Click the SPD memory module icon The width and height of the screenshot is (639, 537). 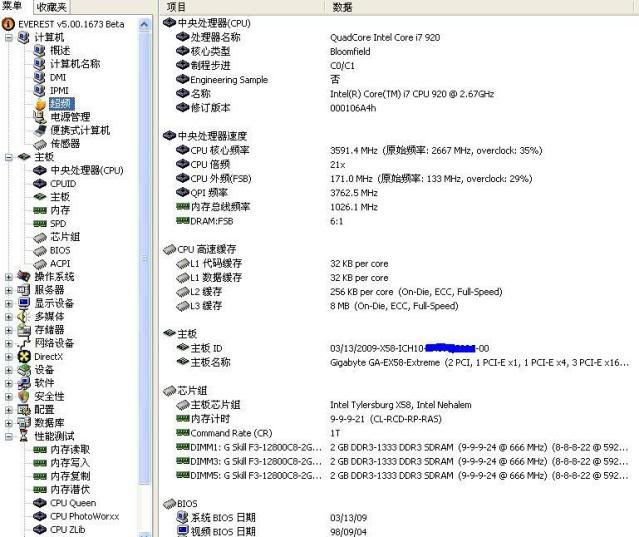click(x=40, y=224)
